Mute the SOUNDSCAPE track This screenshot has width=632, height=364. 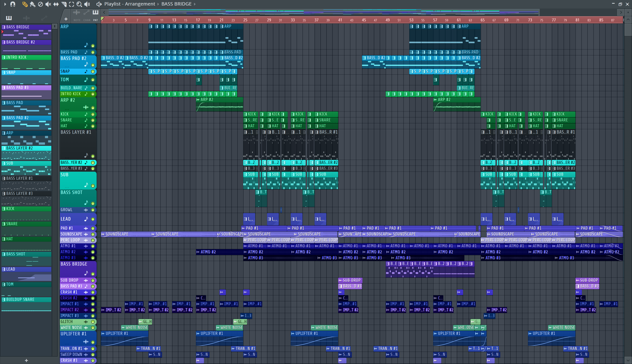(x=93, y=234)
